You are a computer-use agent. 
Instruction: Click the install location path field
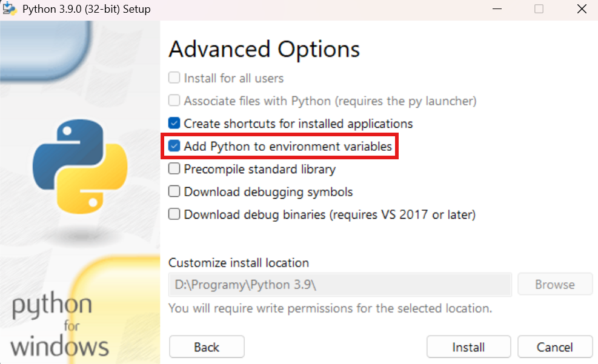pos(339,285)
